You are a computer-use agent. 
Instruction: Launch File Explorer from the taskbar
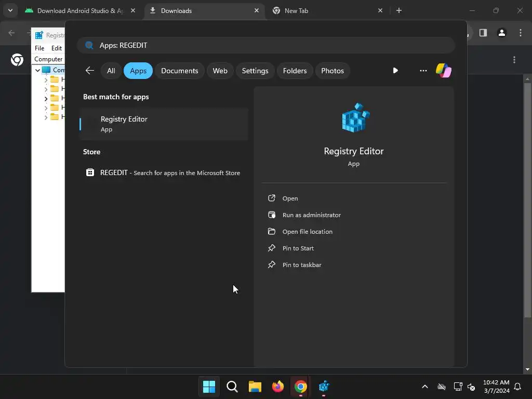(255, 387)
